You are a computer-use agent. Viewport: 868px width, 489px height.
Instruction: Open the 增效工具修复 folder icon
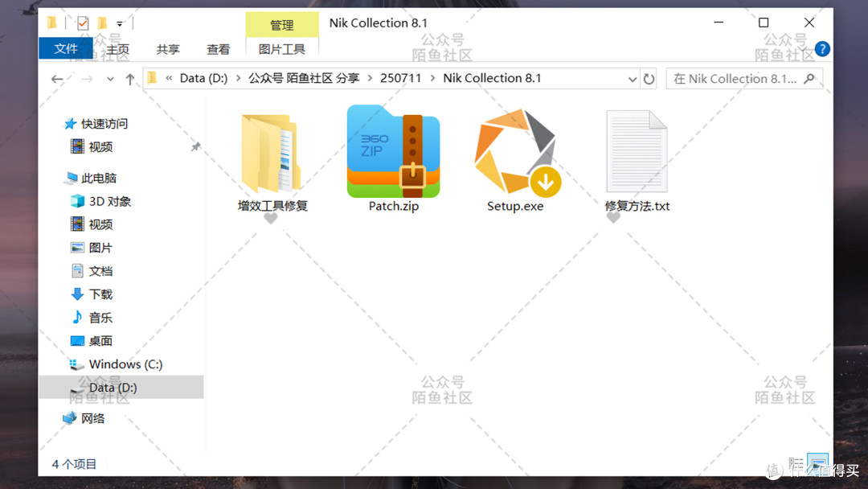coord(272,153)
